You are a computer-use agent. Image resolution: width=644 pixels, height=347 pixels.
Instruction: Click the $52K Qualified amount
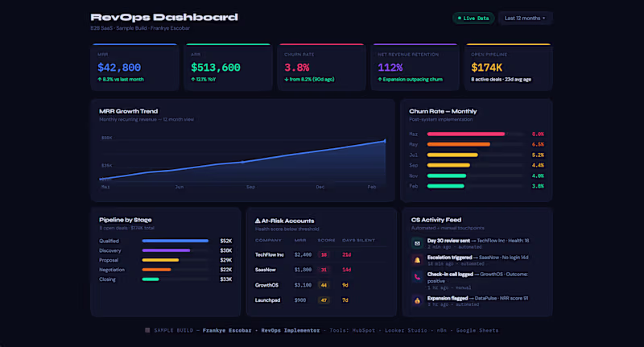pos(226,241)
